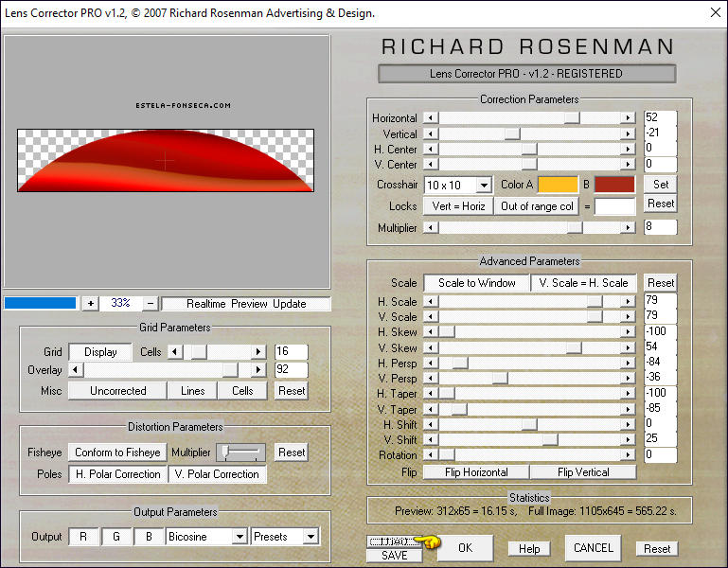Image resolution: width=728 pixels, height=568 pixels.
Task: Click V. Persp slider left arrow
Action: point(431,378)
